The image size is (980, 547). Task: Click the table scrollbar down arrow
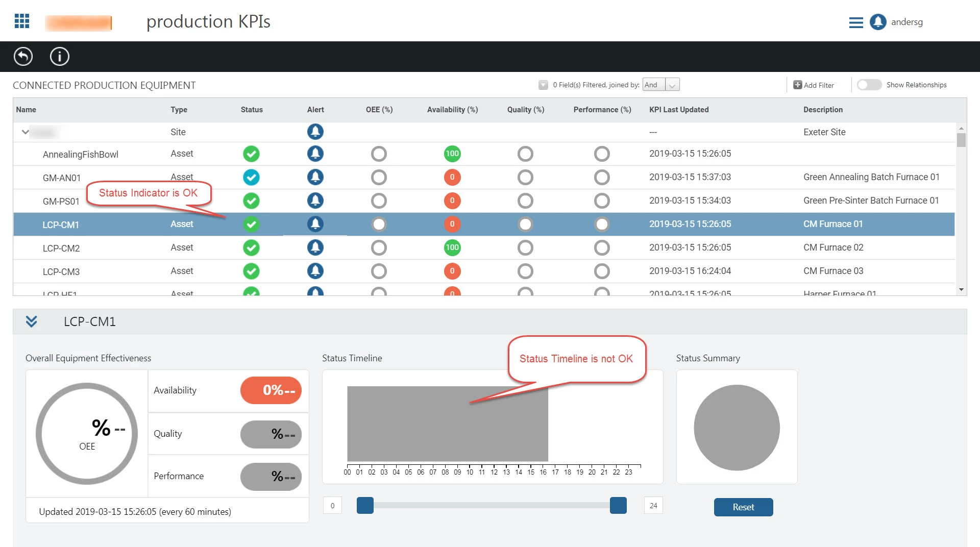coord(961,290)
